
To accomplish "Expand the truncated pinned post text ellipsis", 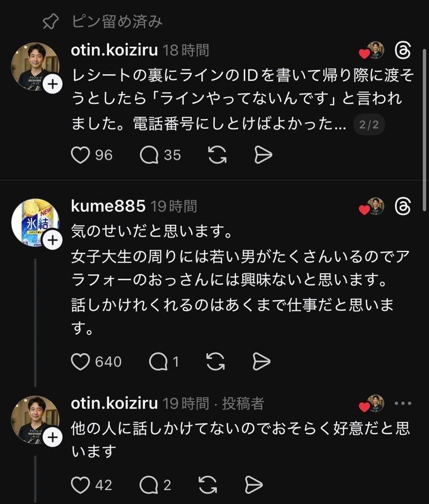I will 339,126.
